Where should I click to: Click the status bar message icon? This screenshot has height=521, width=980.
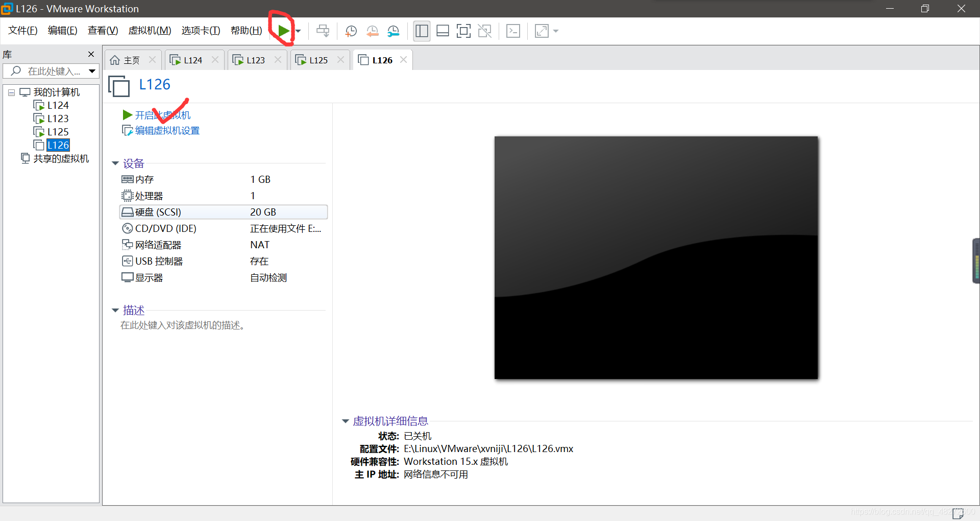[958, 513]
